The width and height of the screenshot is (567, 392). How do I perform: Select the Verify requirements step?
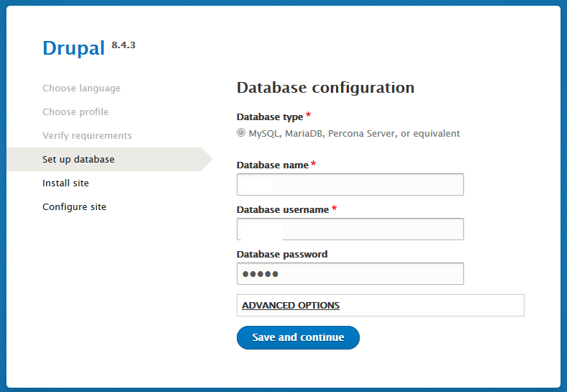[x=87, y=135]
